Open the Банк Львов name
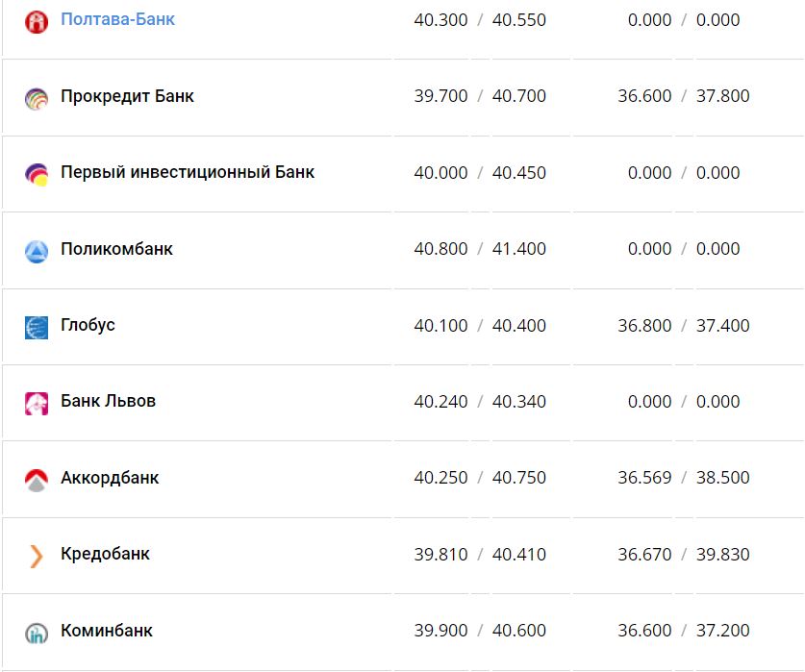The image size is (805, 672). (108, 401)
